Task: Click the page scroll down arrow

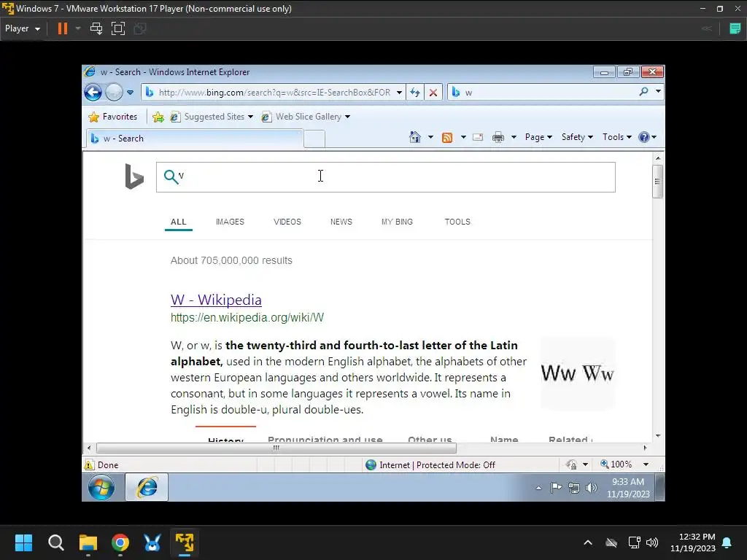Action: pos(658,436)
